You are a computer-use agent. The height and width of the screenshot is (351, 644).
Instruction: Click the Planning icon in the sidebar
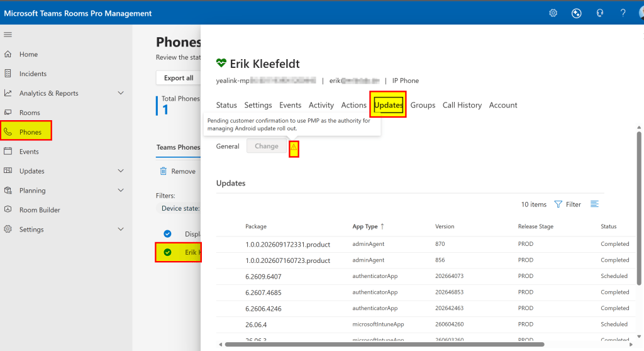click(8, 190)
